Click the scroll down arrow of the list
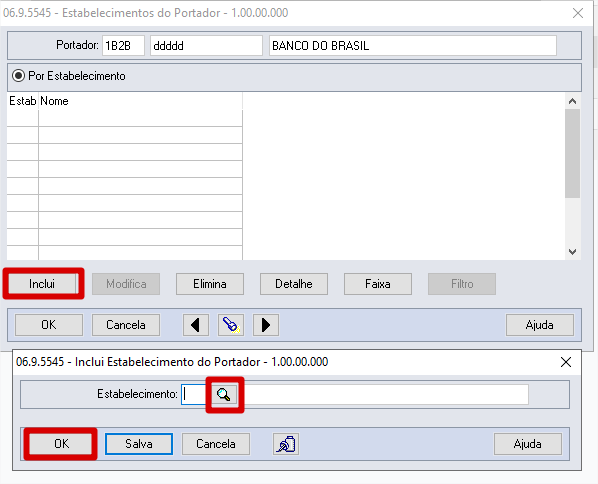Viewport: 598px width, 484px height. [572, 252]
